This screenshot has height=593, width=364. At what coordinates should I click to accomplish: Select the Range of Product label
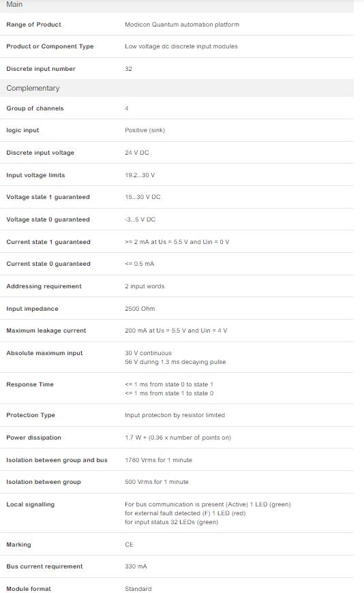point(33,25)
